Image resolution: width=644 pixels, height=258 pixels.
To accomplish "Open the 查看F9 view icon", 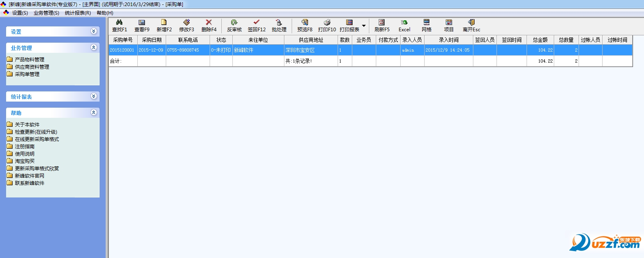I will click(x=142, y=26).
